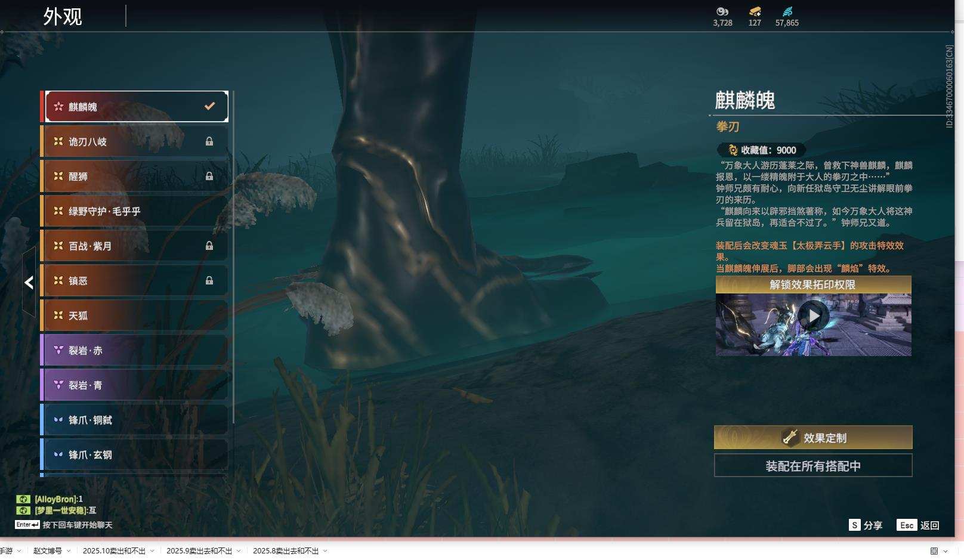
Task: Click the equipped checkmark on 麒麟魄
Action: click(209, 106)
